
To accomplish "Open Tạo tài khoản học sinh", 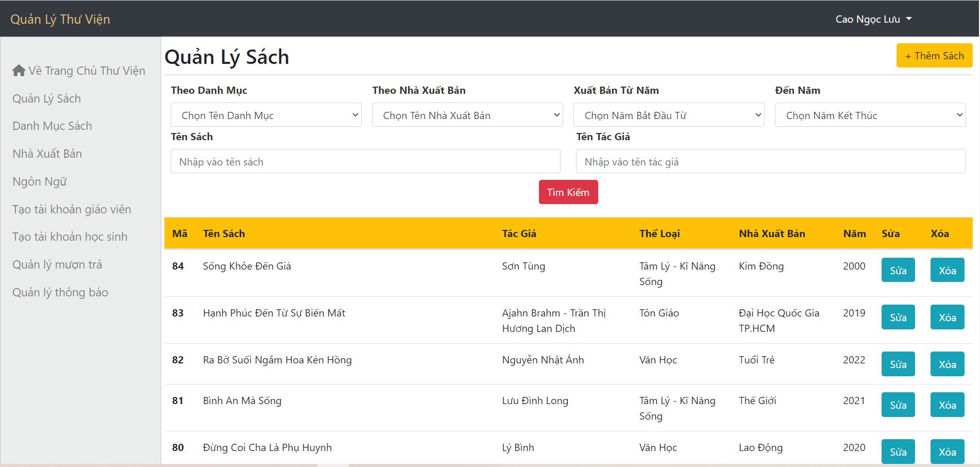I will pyautogui.click(x=70, y=237).
